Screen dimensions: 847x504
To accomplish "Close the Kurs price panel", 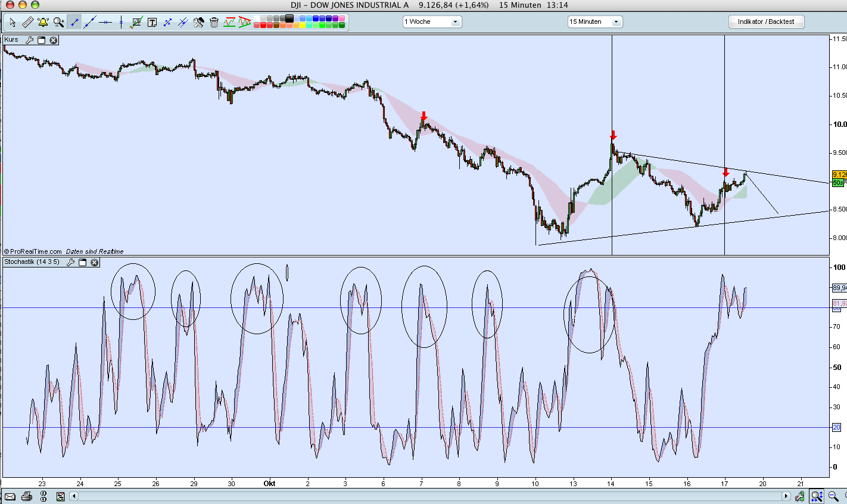I will coord(54,40).
